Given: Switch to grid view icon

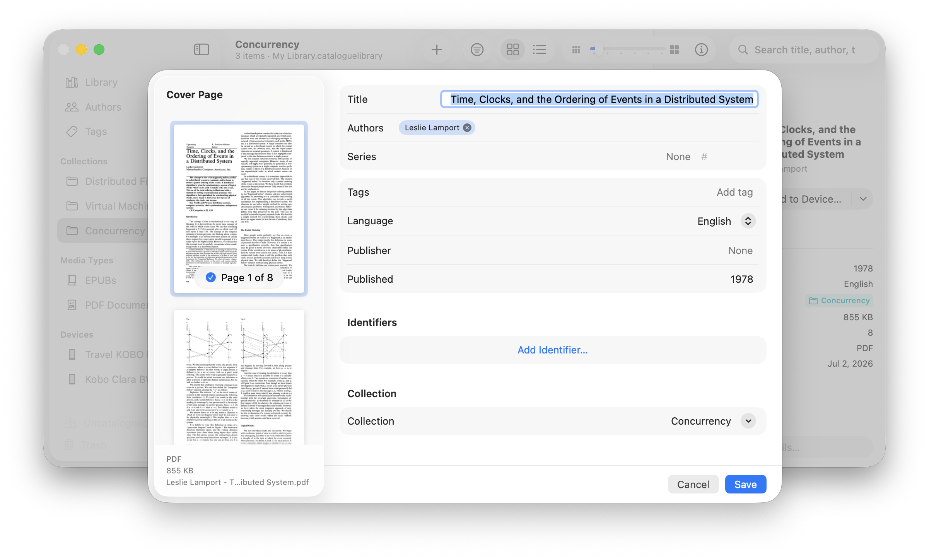Looking at the screenshot, I should point(513,50).
